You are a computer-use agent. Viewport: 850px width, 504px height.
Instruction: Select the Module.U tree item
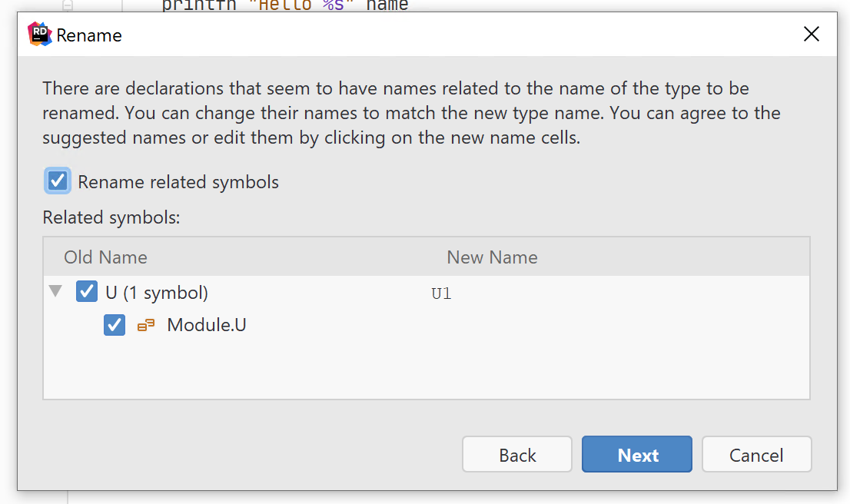206,325
